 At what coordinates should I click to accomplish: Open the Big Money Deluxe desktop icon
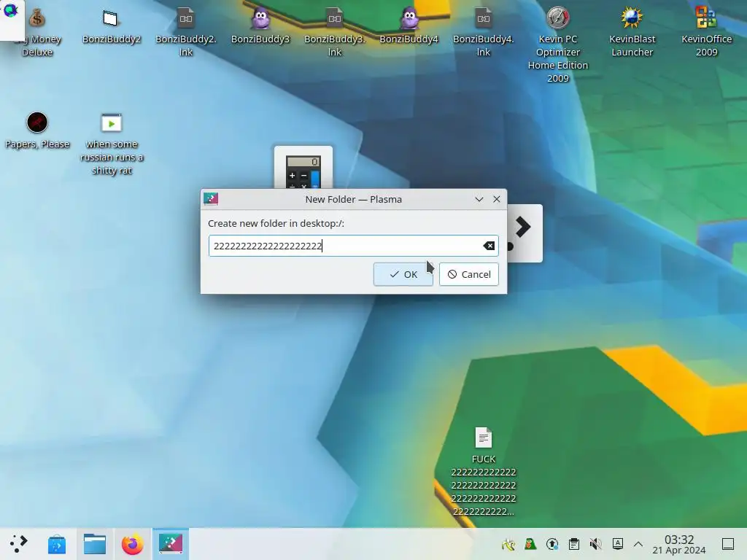[37, 32]
